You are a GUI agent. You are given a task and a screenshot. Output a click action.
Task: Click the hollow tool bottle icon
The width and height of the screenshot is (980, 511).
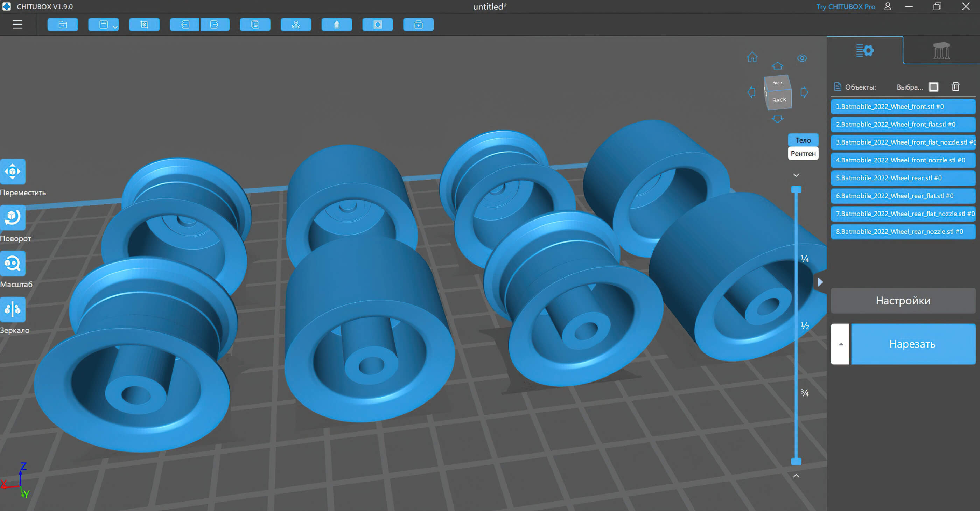click(x=337, y=25)
